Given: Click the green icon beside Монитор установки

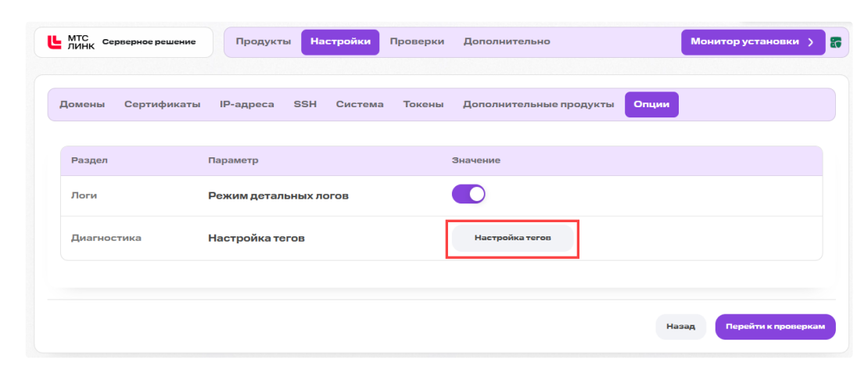Looking at the screenshot, I should tap(835, 42).
